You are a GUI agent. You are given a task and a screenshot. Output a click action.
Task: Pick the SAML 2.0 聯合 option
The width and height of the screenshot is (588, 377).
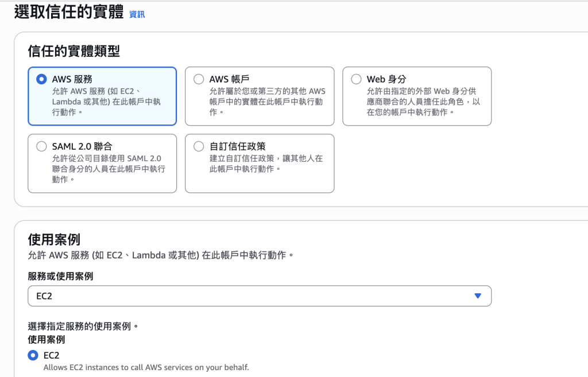41,146
